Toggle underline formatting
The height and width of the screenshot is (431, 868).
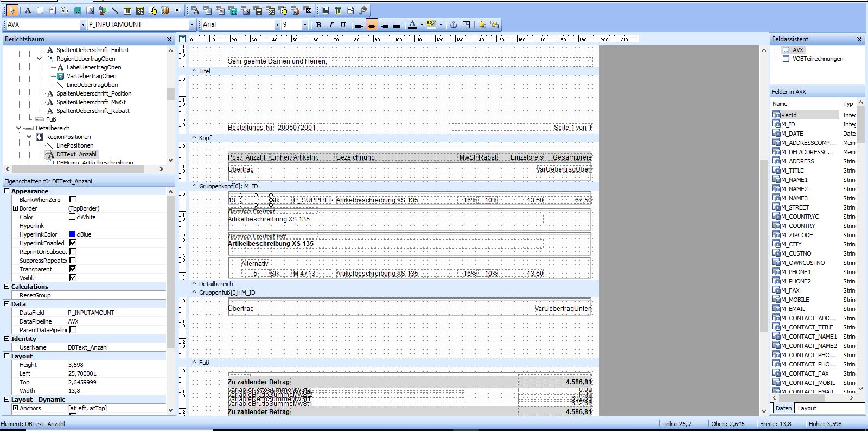[343, 24]
